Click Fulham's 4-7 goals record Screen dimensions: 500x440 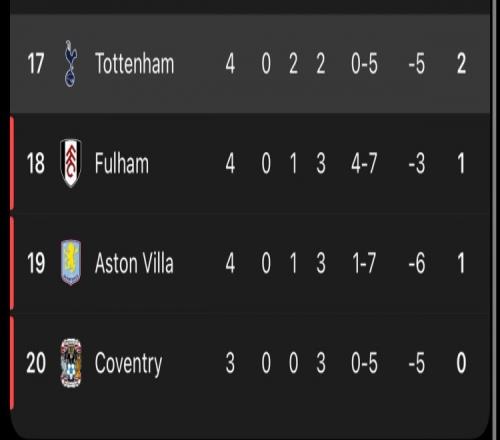coord(364,163)
